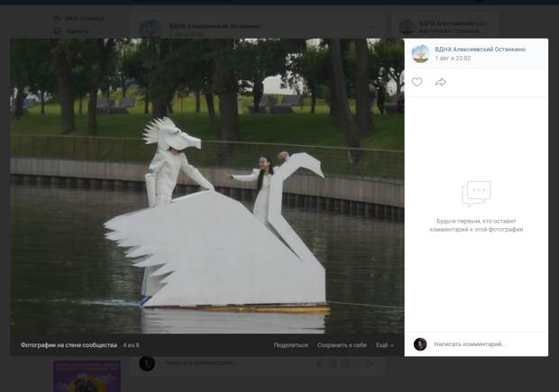Share the photo via arrow icon
Viewport: 559px width, 392px height.
(440, 82)
